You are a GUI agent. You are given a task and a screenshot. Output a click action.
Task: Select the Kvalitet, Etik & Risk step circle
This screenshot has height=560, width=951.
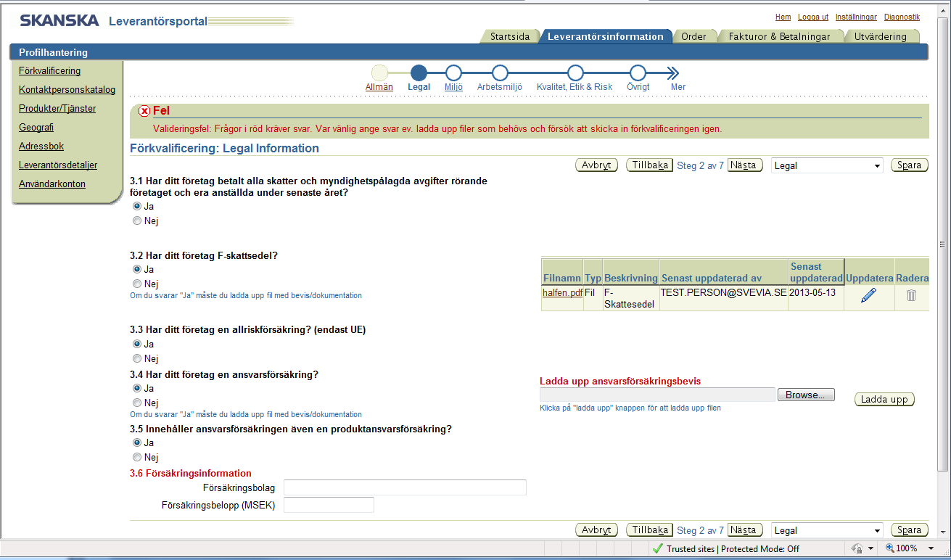pyautogui.click(x=575, y=73)
